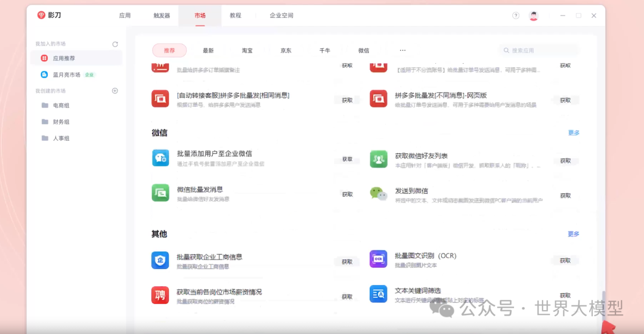Click 获取 for 批量获取企业工商信息
The width and height of the screenshot is (644, 334).
pos(347,262)
